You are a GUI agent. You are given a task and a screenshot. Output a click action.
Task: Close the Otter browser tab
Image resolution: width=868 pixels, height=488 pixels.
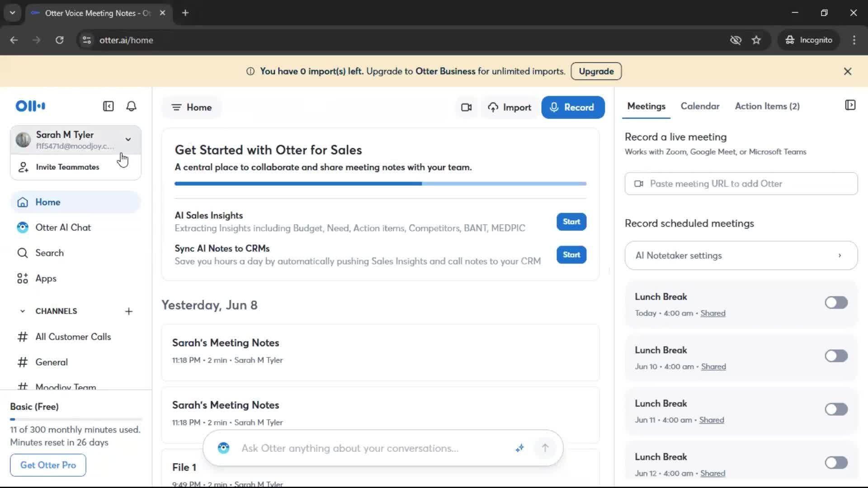tap(162, 13)
